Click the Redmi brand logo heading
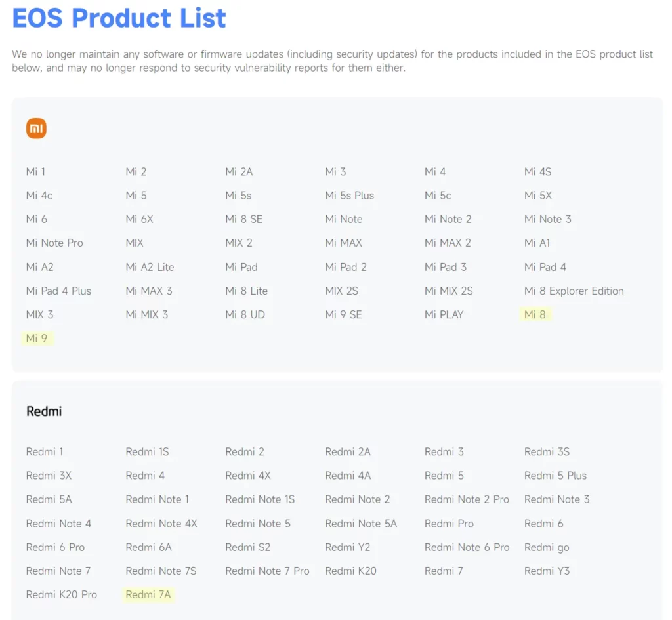 click(x=44, y=411)
